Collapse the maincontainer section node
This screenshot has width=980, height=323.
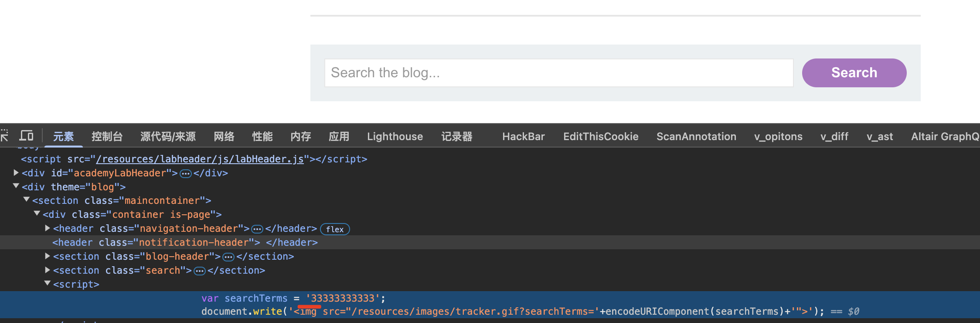(27, 200)
